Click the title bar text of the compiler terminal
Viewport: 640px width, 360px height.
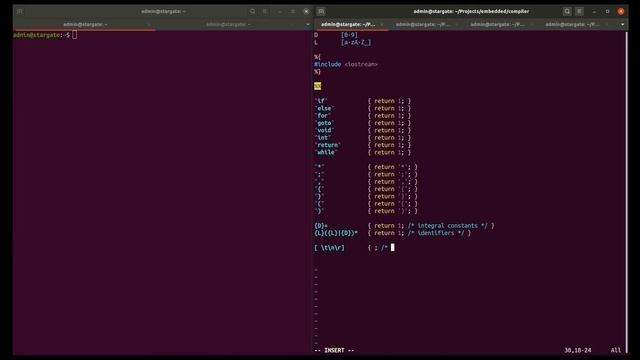tap(471, 11)
